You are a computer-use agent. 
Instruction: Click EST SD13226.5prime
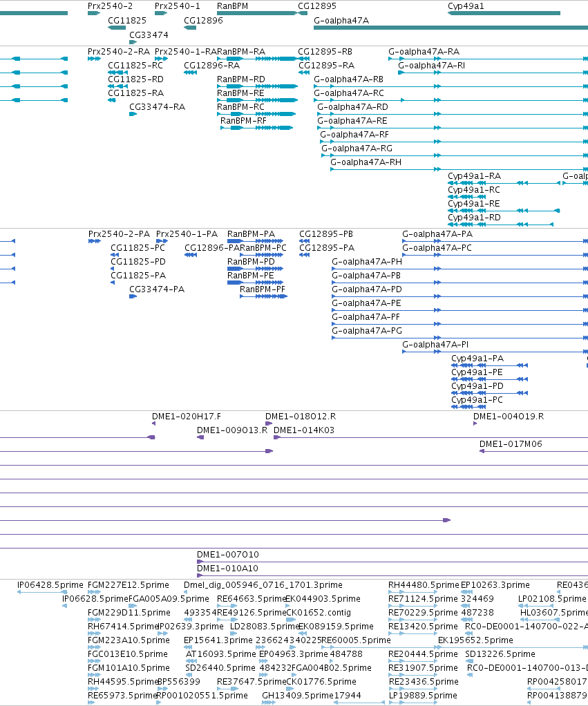pos(500,654)
